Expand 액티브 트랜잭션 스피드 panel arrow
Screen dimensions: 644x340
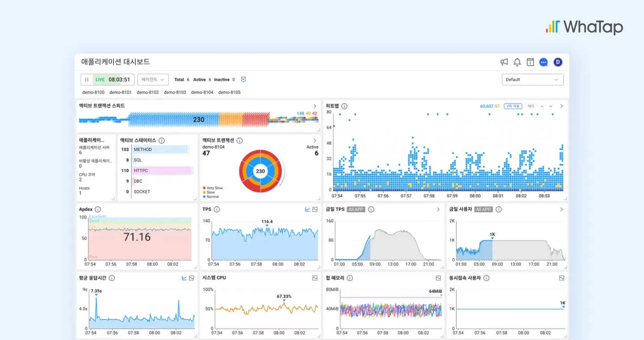(x=315, y=106)
